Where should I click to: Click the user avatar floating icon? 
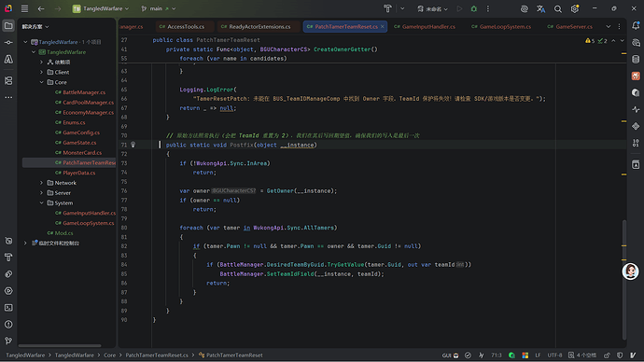(630, 271)
